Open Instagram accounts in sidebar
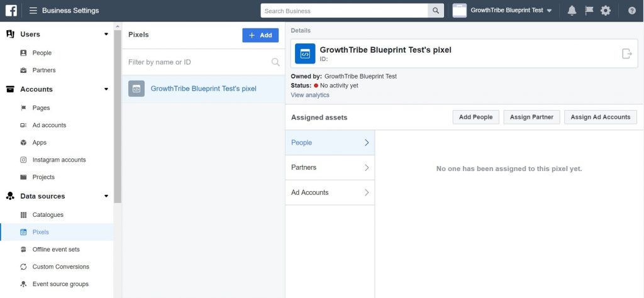The image size is (644, 298). pyautogui.click(x=59, y=160)
